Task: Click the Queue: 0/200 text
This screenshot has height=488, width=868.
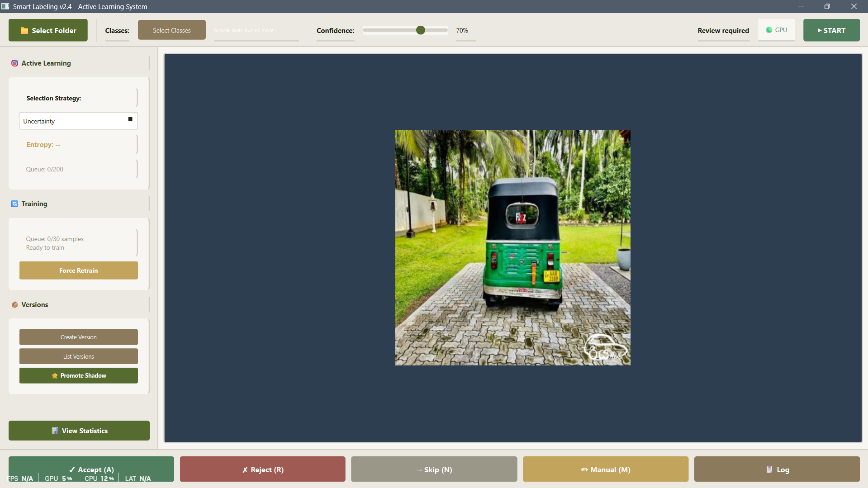Action: (44, 169)
